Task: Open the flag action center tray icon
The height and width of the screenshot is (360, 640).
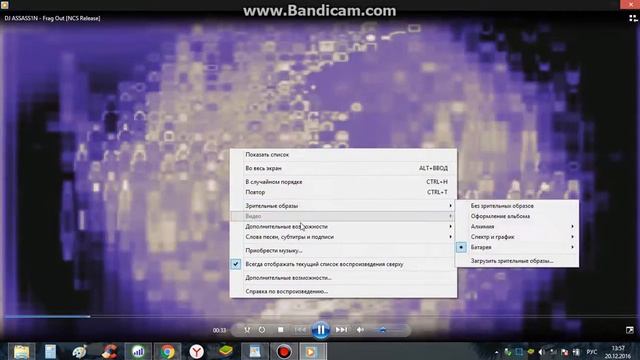Action: [x=565, y=352]
